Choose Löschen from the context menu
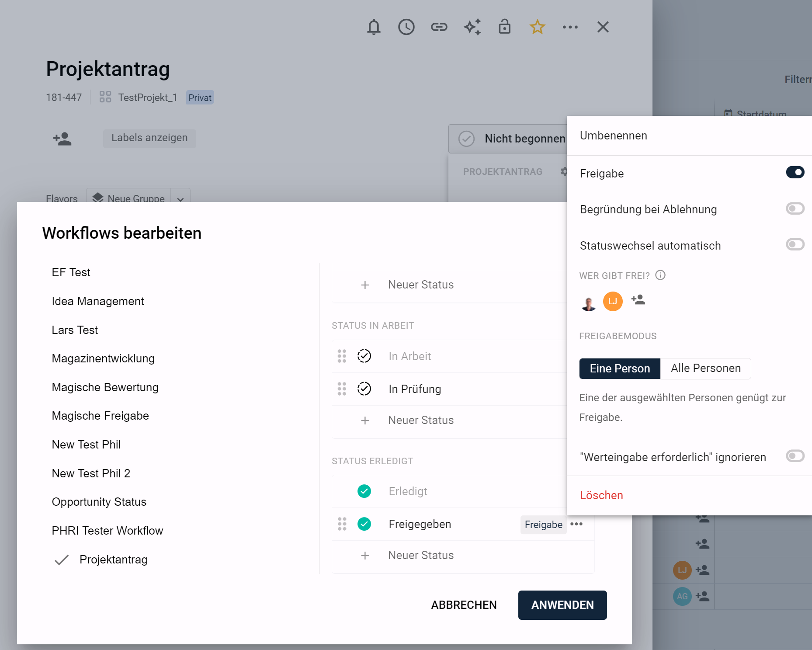The width and height of the screenshot is (812, 650). (601, 495)
